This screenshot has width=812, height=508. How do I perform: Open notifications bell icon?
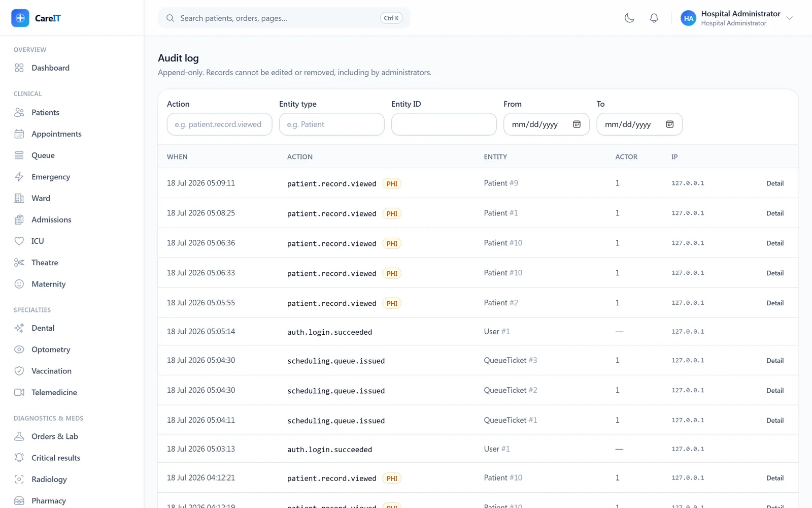coord(654,18)
